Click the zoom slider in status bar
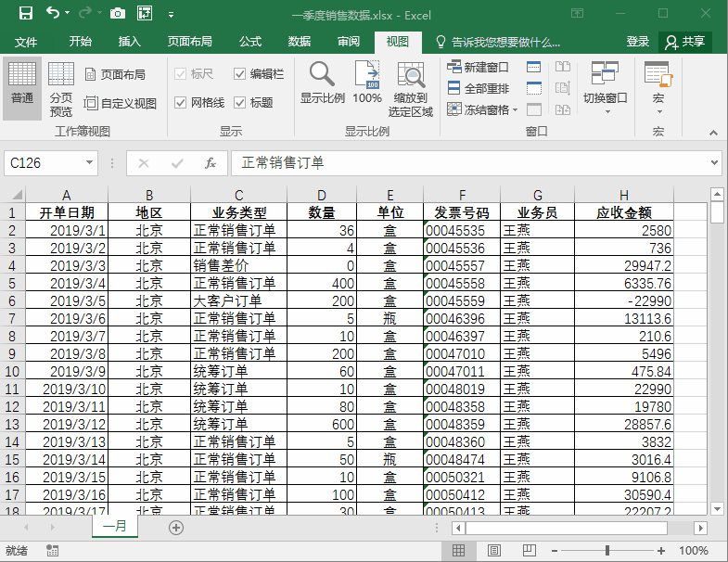 607,551
